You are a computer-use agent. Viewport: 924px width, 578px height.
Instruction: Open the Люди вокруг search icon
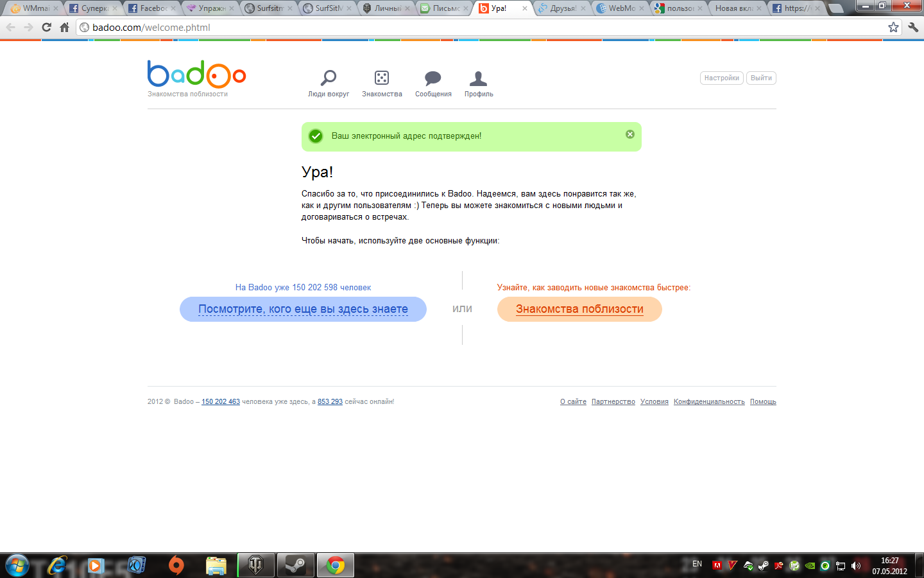329,79
